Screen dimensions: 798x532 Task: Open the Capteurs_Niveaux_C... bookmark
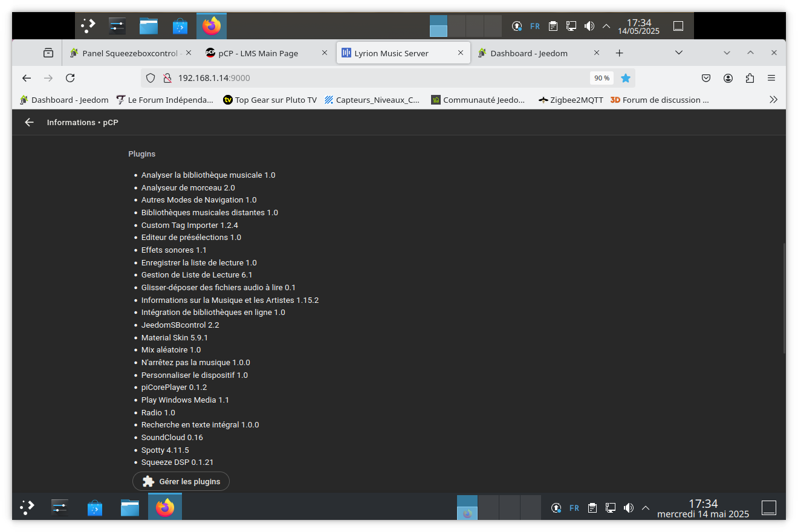(372, 100)
